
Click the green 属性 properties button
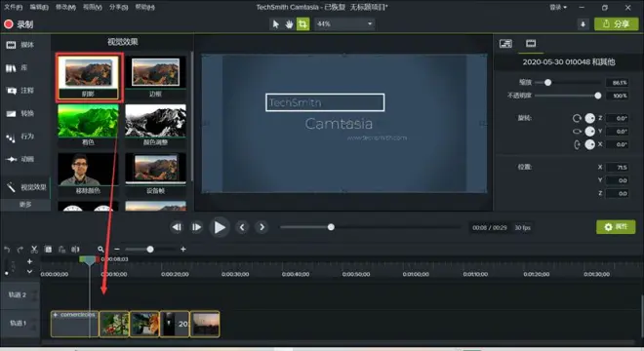pos(616,227)
